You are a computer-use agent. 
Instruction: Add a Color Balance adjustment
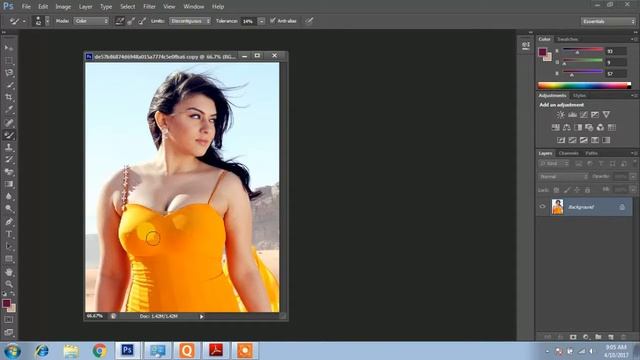click(567, 127)
